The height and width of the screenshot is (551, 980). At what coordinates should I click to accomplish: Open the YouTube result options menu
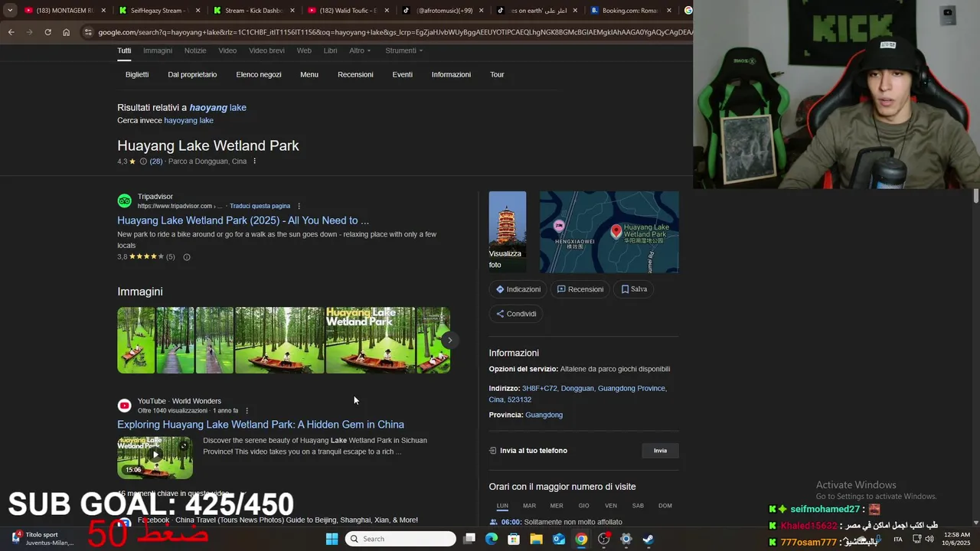point(247,411)
